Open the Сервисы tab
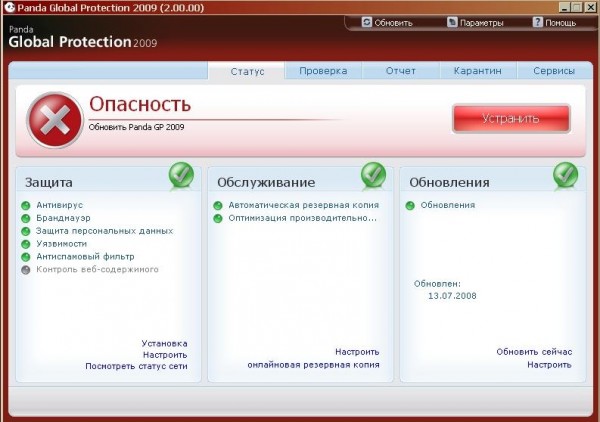The image size is (600, 422). point(554,71)
